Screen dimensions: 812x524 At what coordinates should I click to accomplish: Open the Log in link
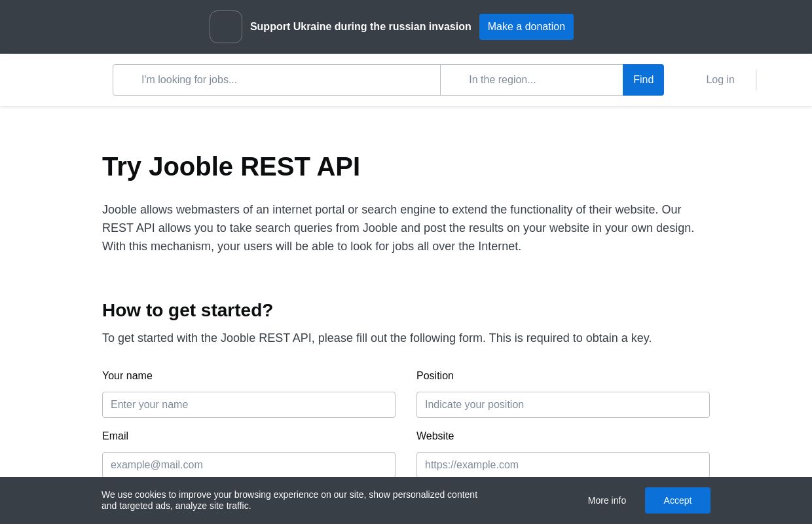point(720,80)
